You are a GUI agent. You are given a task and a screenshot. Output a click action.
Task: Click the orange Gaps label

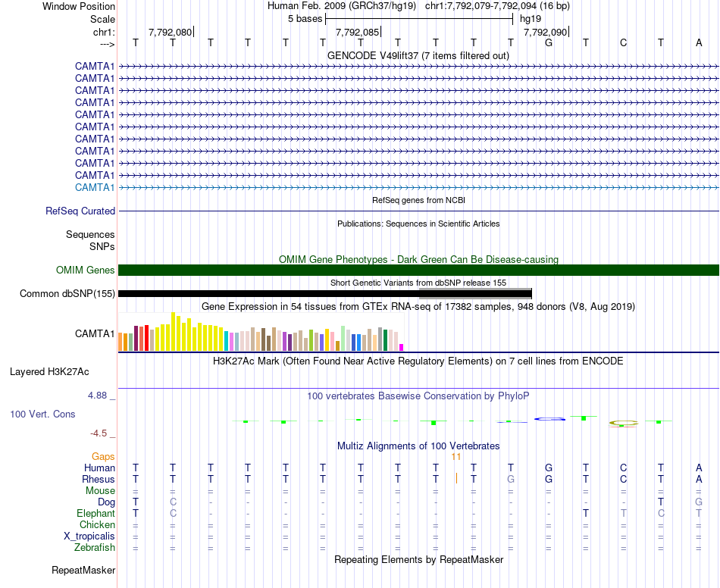coord(103,456)
